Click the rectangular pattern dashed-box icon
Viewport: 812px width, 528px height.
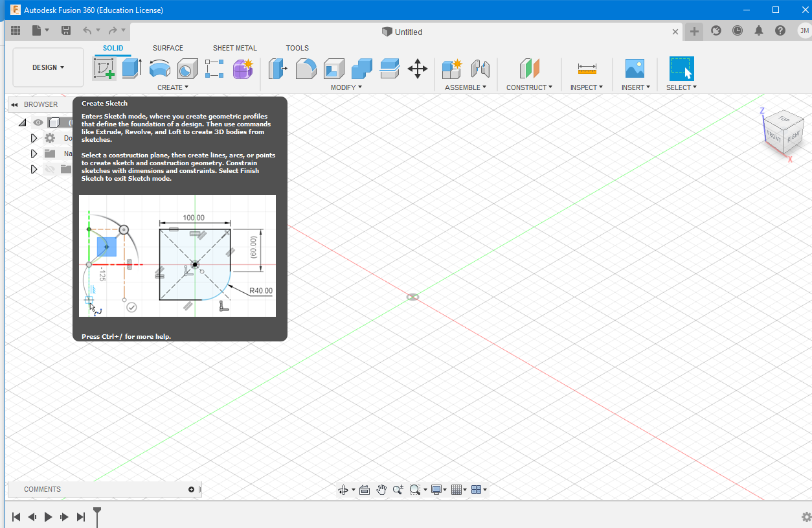tap(214, 69)
